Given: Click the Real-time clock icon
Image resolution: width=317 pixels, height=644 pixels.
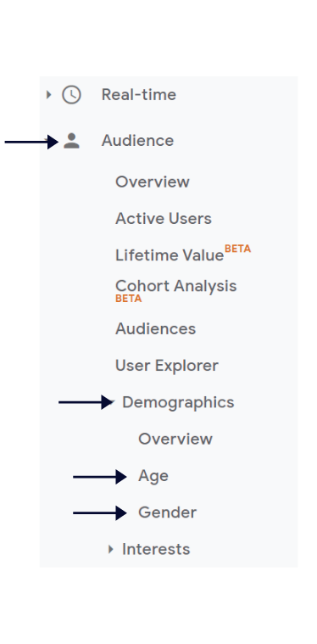Looking at the screenshot, I should [x=71, y=95].
